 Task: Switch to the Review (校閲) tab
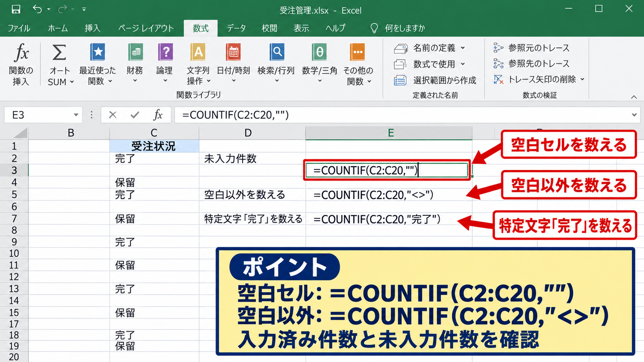pyautogui.click(x=269, y=28)
